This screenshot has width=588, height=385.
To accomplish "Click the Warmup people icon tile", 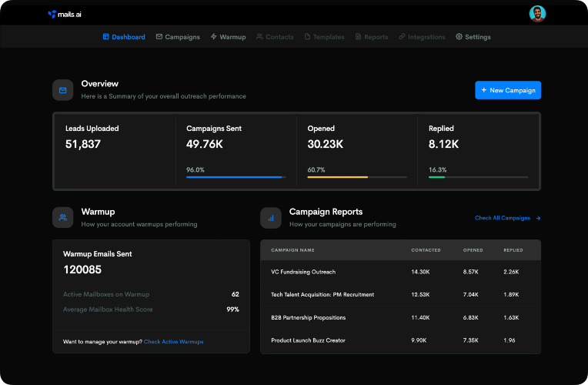I will [x=63, y=218].
